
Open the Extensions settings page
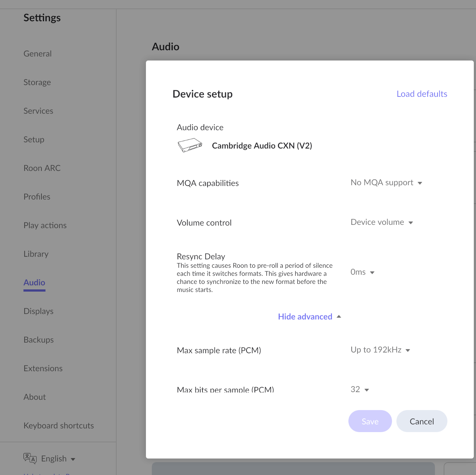point(43,368)
